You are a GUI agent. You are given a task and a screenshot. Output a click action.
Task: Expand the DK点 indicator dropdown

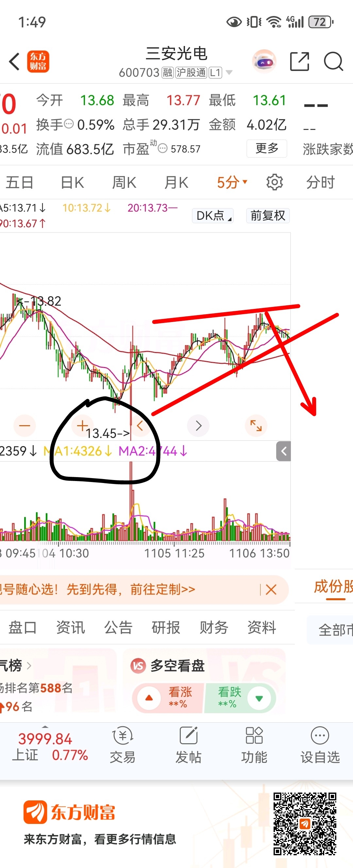pos(212,215)
